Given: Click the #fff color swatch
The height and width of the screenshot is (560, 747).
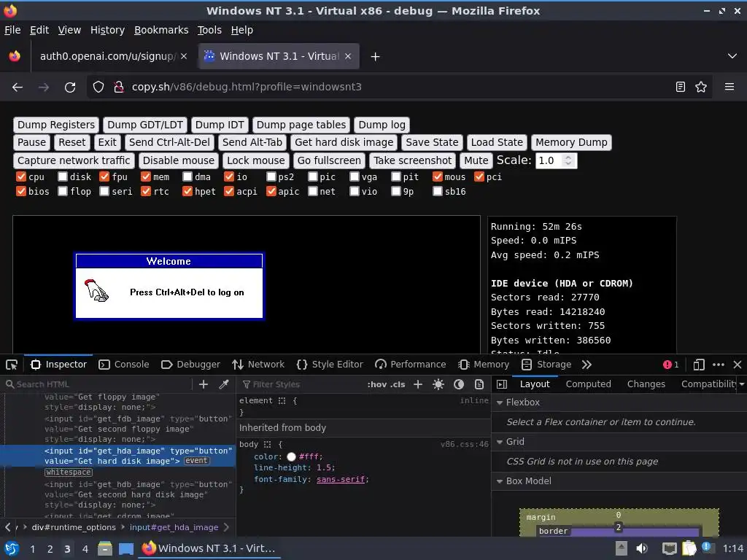Looking at the screenshot, I should (292, 456).
